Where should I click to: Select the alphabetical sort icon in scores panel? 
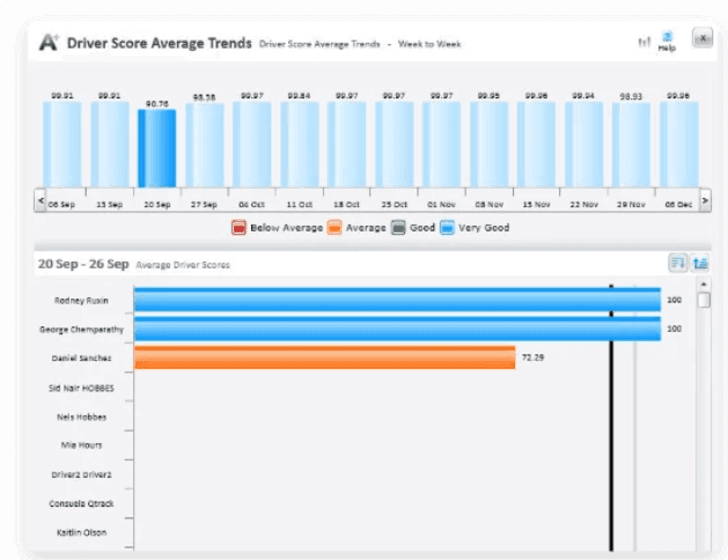701,263
